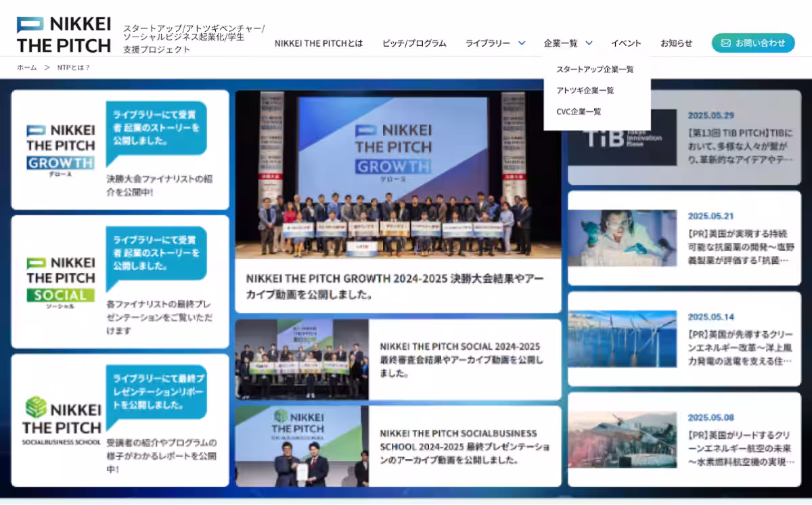Viewport: 812px width, 505px height.
Task: Click the 2025.05.14 news date
Action: (x=711, y=317)
